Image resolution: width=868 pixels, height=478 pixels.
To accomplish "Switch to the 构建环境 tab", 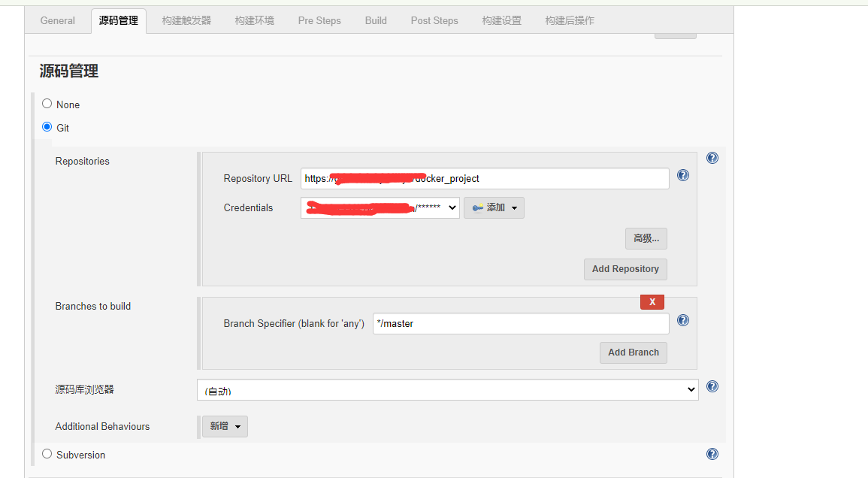I will pos(255,20).
